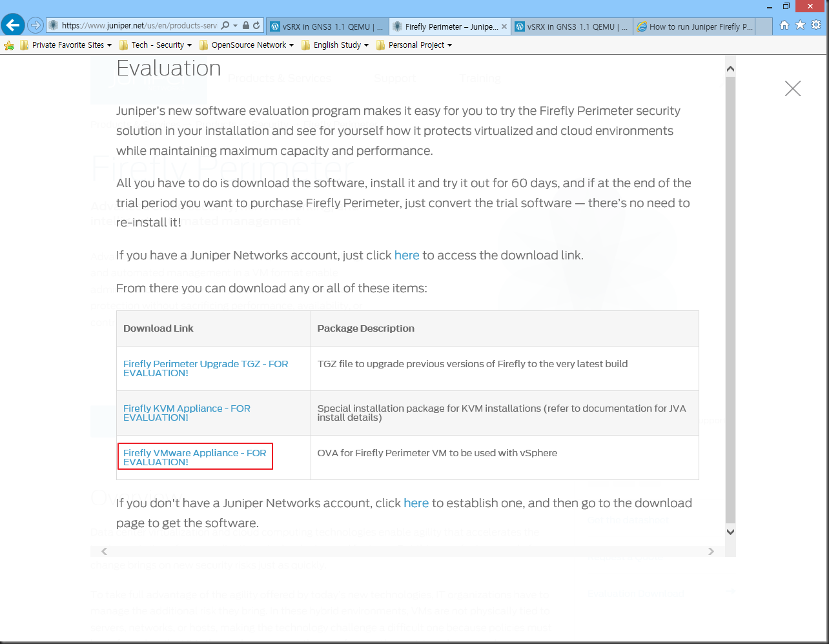Click the popup vertical scrollbar thumb
The width and height of the screenshot is (829, 644).
730,300
